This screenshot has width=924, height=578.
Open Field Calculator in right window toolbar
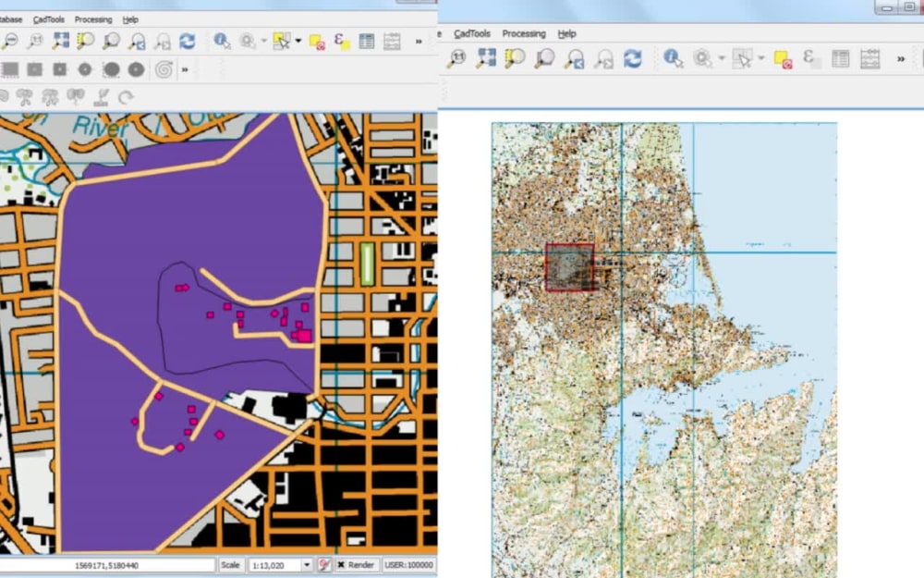coord(869,59)
